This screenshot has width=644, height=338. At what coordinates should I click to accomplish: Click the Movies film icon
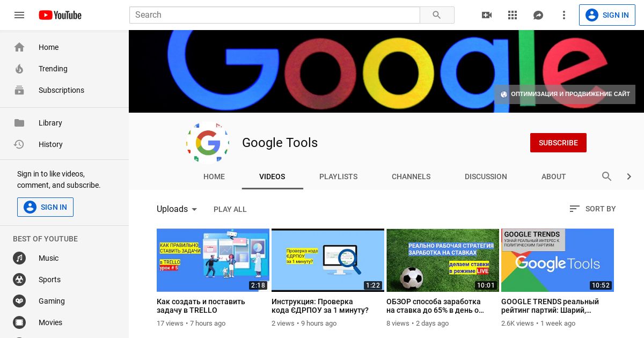click(19, 322)
